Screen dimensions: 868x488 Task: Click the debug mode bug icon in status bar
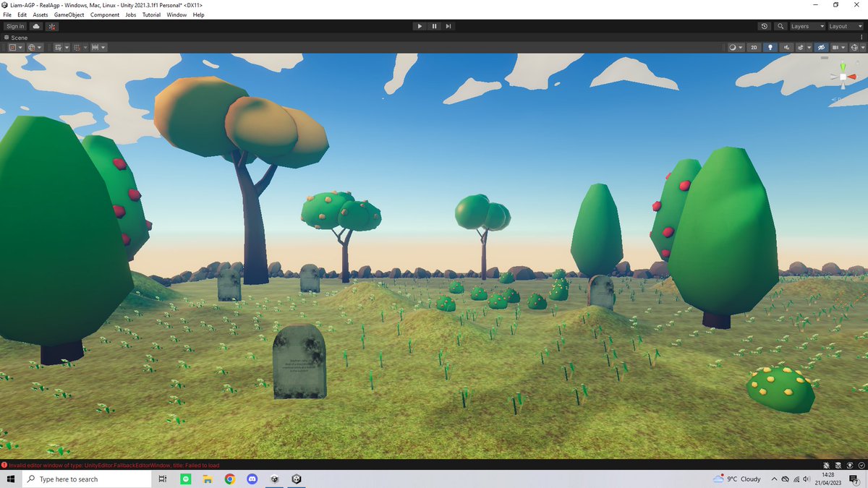(827, 465)
